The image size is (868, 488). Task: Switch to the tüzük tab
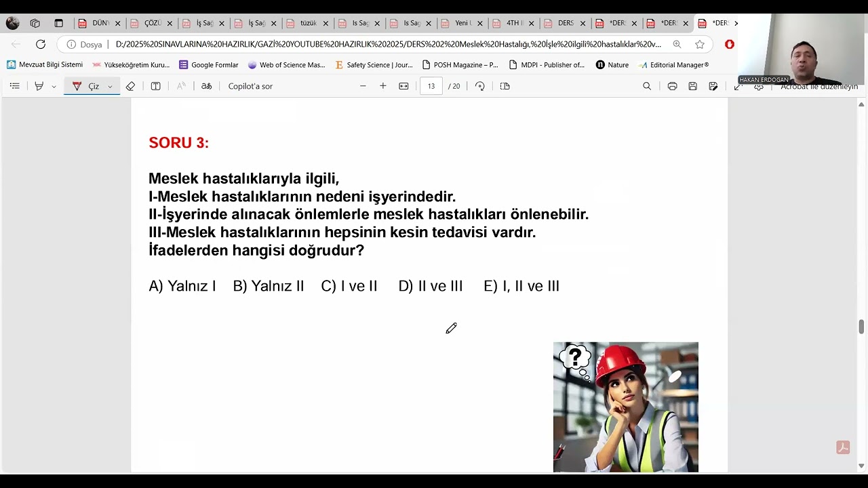(x=307, y=23)
